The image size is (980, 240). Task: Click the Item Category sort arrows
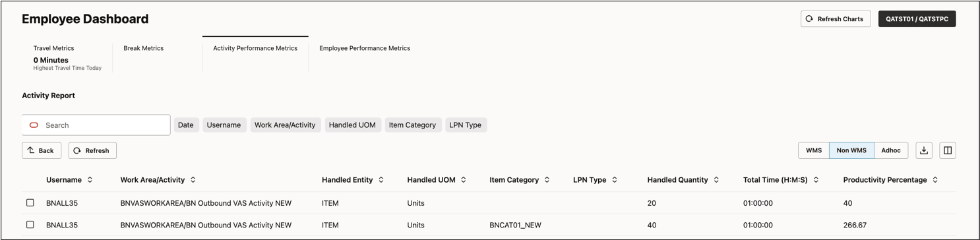[547, 180]
